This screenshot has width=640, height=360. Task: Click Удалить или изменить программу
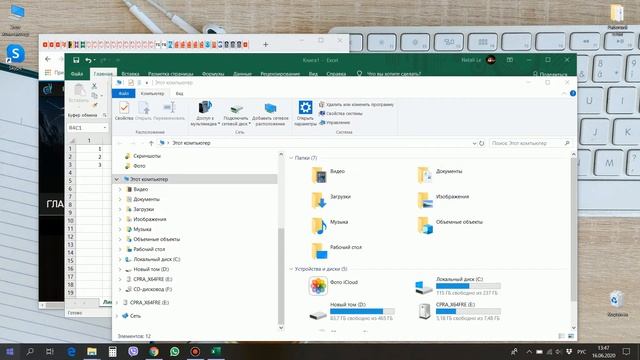(356, 104)
